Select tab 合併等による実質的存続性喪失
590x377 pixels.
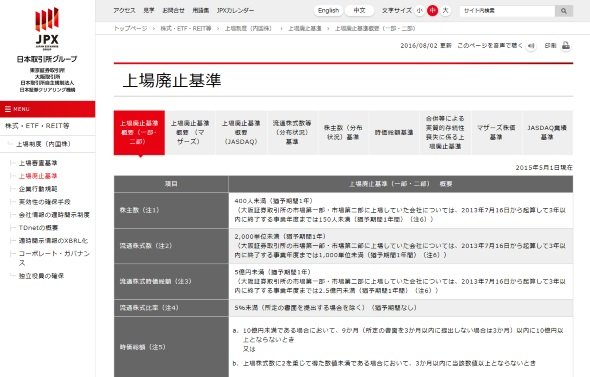pos(445,132)
